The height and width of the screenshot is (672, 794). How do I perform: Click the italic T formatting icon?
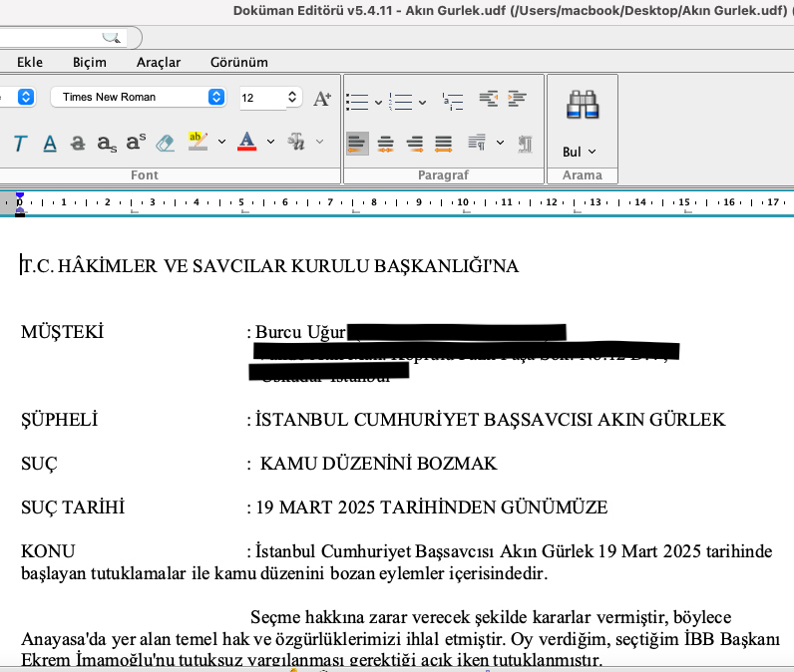pyautogui.click(x=20, y=144)
